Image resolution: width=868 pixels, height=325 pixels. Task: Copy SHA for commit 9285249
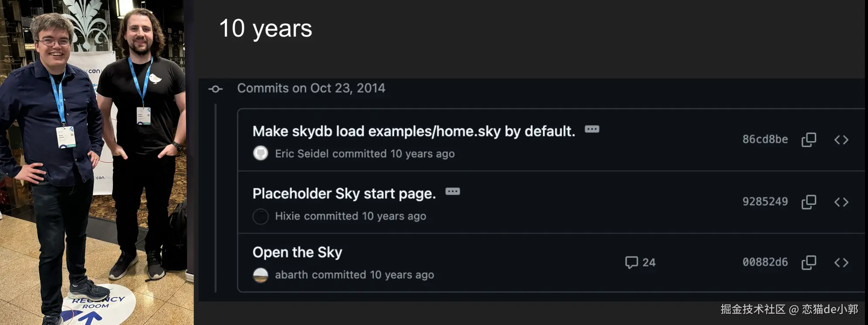(x=809, y=202)
